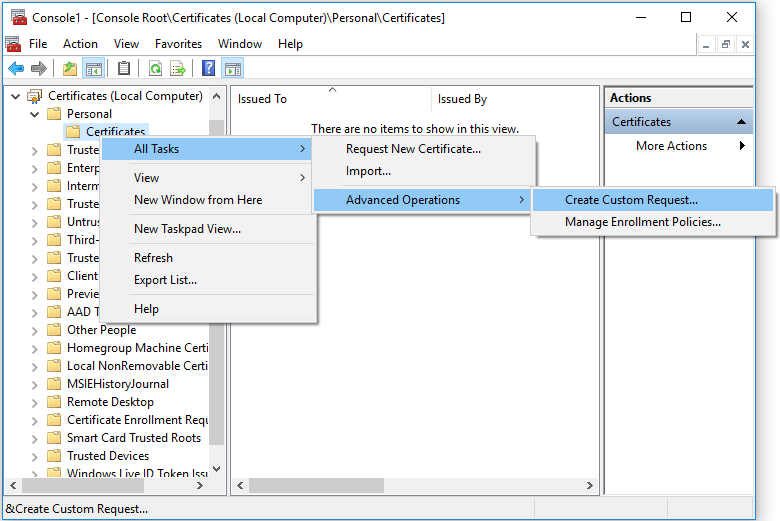Click the Other People folder icon
780x521 pixels.
[54, 330]
